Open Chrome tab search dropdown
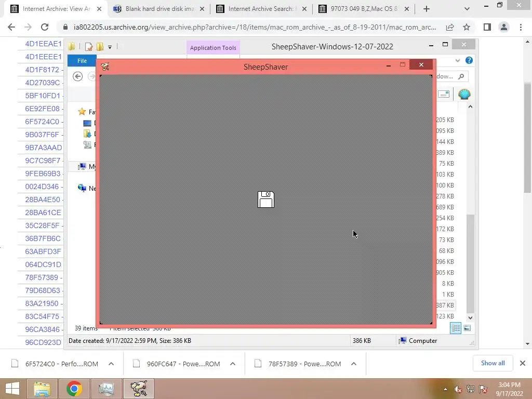 pyautogui.click(x=467, y=9)
